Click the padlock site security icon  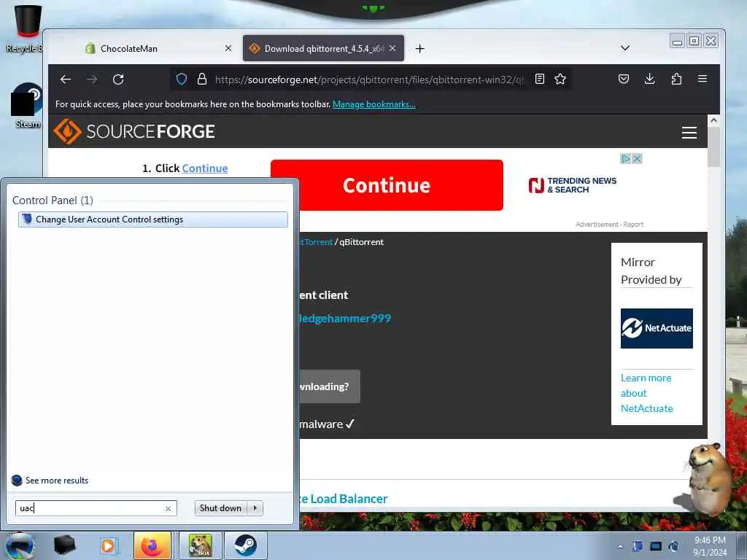(202, 79)
